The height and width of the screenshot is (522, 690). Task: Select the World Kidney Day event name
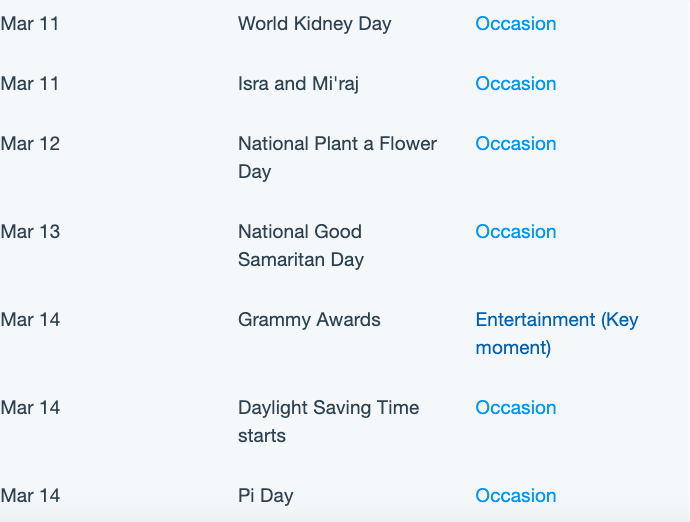[x=315, y=24]
